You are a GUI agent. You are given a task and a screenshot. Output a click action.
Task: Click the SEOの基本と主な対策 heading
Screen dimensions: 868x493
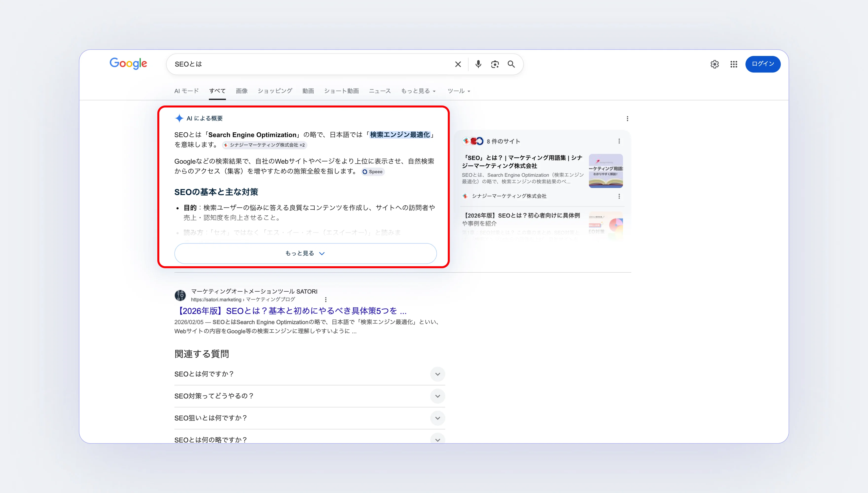[x=216, y=192]
